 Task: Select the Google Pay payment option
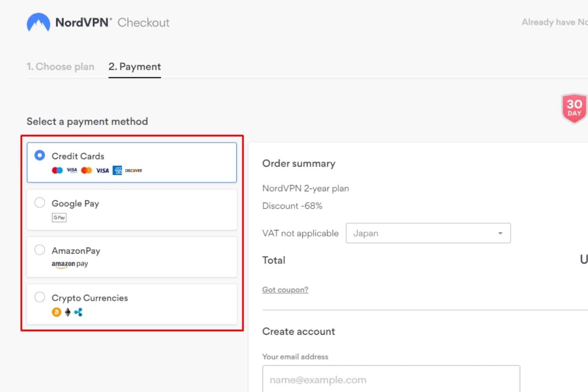pyautogui.click(x=40, y=202)
